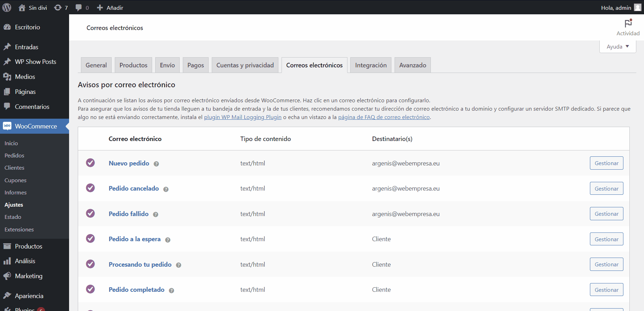Switch to the Cuentas y privacidad tab

tap(245, 65)
